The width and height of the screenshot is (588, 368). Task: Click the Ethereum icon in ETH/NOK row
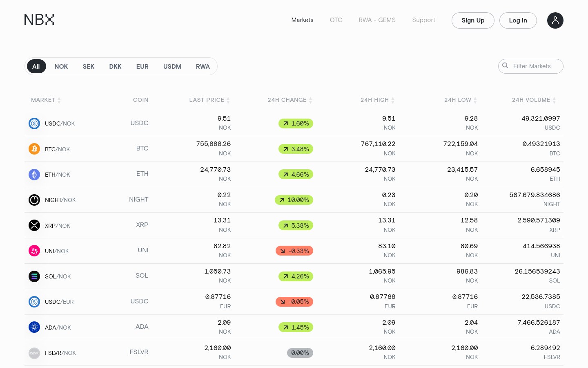[34, 174]
